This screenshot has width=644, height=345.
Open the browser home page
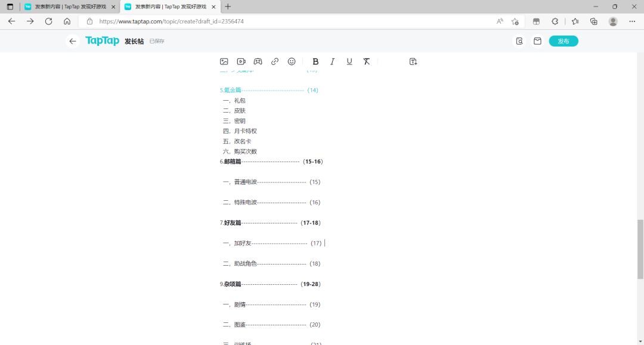[x=67, y=21]
